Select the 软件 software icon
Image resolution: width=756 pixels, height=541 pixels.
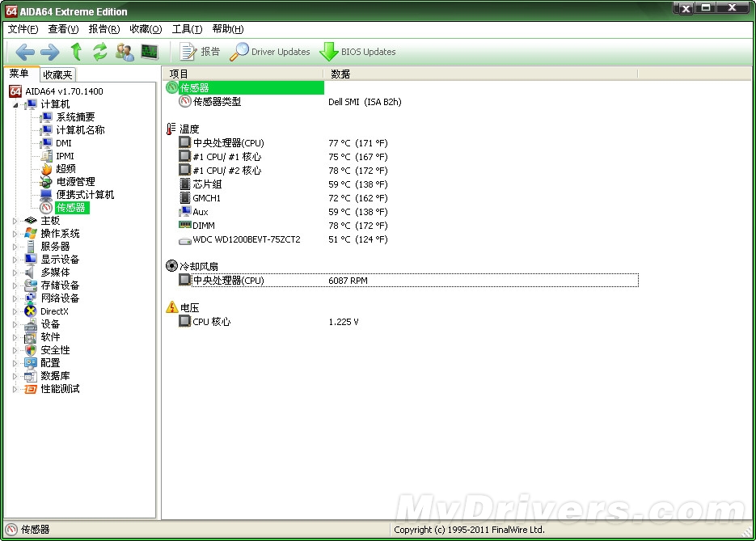point(31,337)
